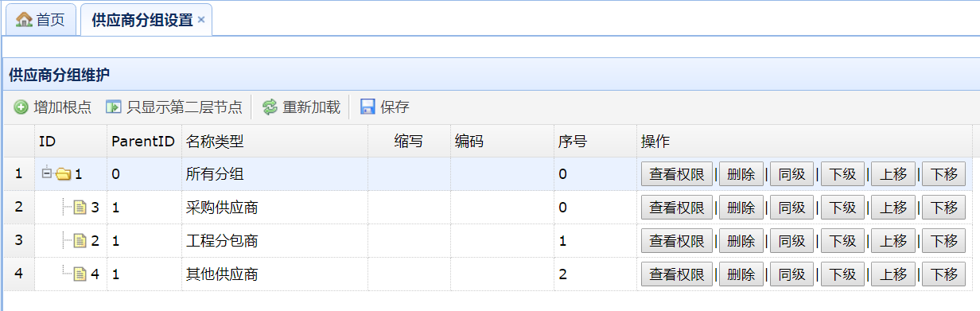Move 其他供应商 up with 上移
This screenshot has height=311, width=980.
tap(893, 274)
